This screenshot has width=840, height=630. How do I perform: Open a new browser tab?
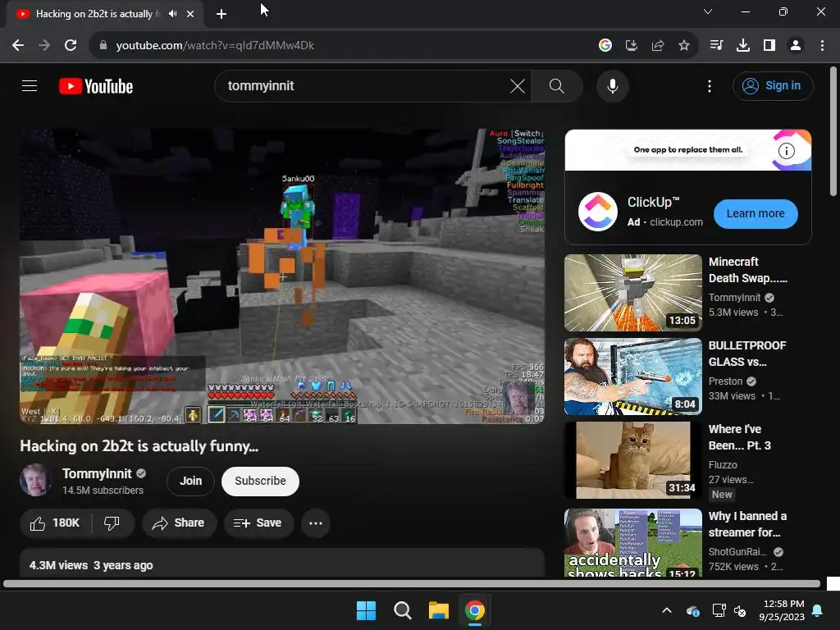[221, 14]
